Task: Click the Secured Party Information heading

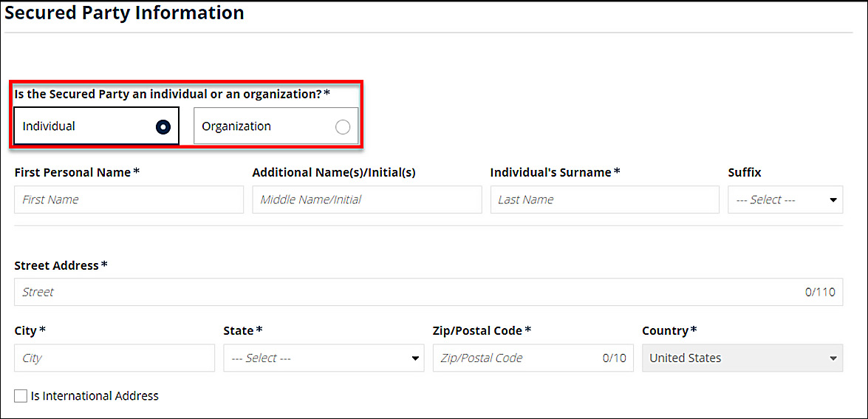Action: click(x=124, y=13)
